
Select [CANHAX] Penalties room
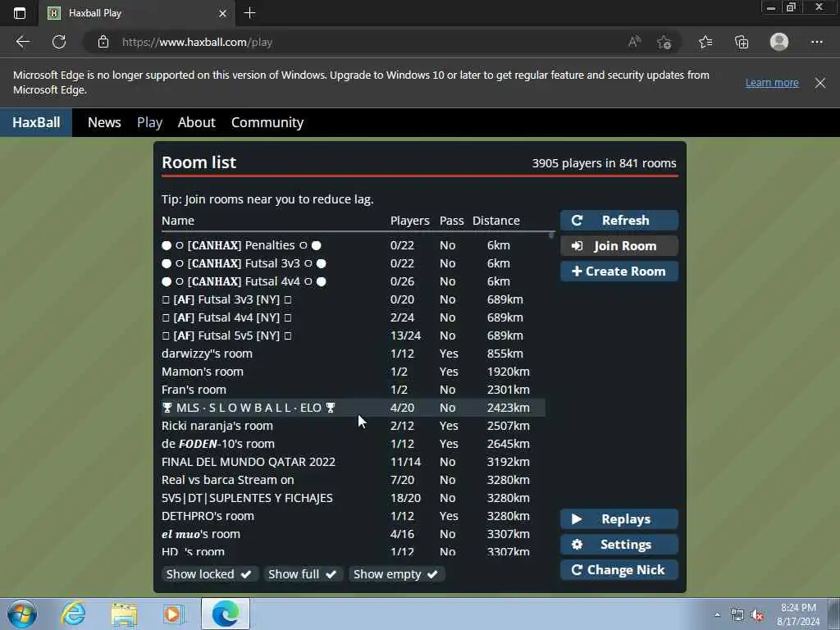(x=354, y=245)
